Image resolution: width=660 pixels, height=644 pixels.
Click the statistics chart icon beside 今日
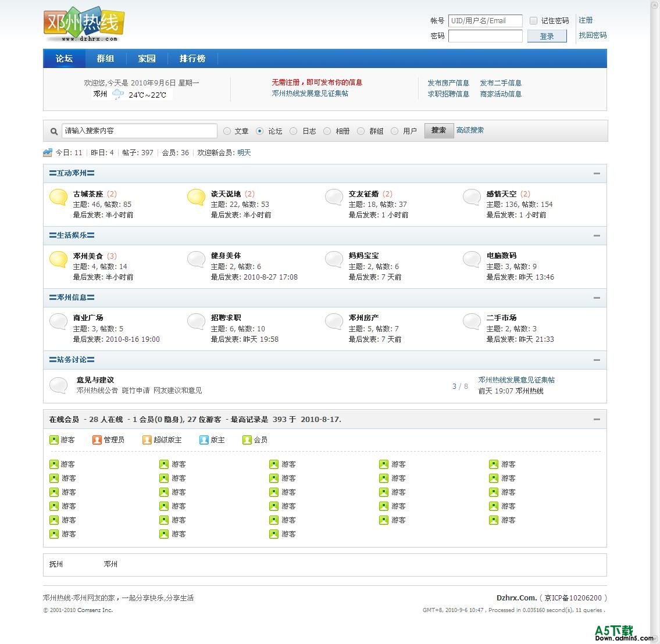[x=48, y=153]
